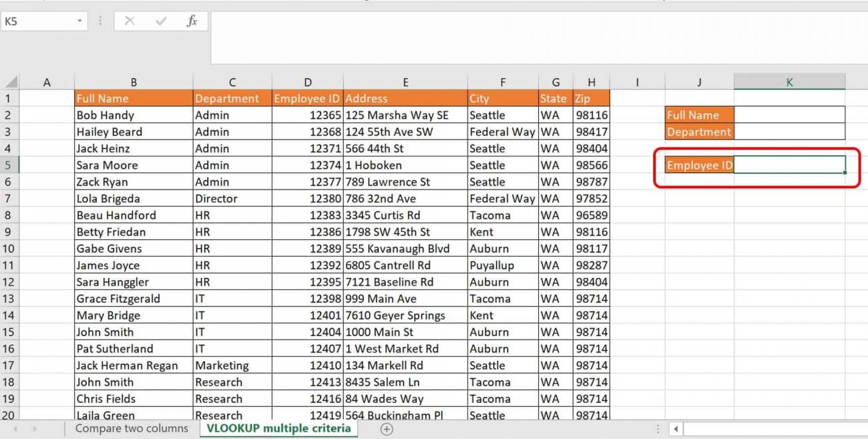The image size is (868, 439).
Task: Select zip cell 97852
Action: (x=592, y=198)
